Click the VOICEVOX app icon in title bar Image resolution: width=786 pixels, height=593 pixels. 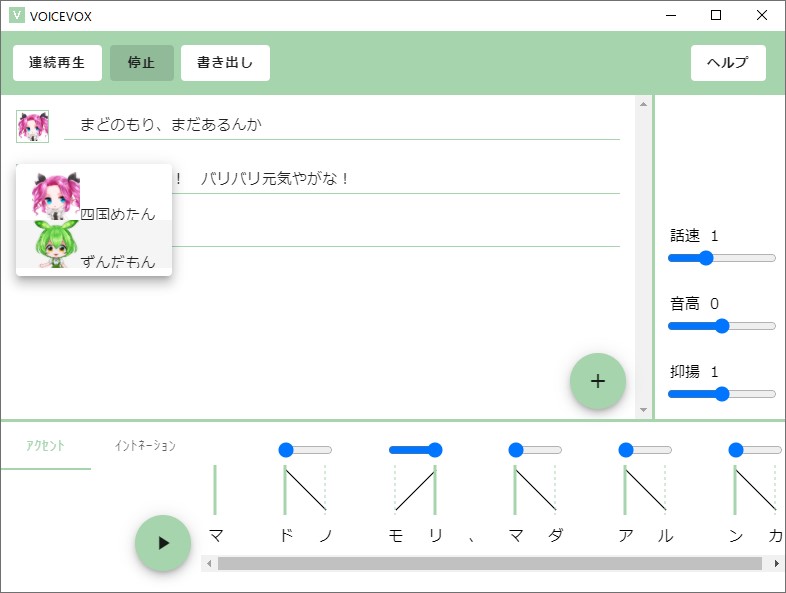click(17, 16)
